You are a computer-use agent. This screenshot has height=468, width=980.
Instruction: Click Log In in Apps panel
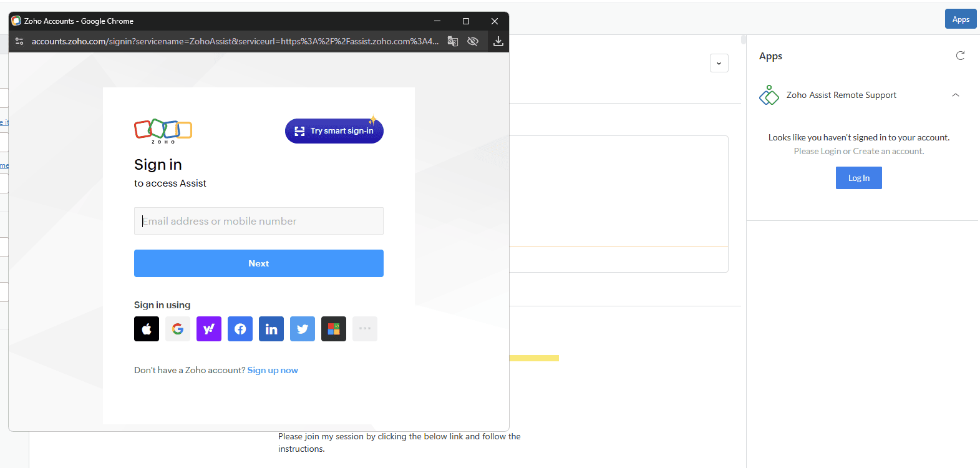858,178
